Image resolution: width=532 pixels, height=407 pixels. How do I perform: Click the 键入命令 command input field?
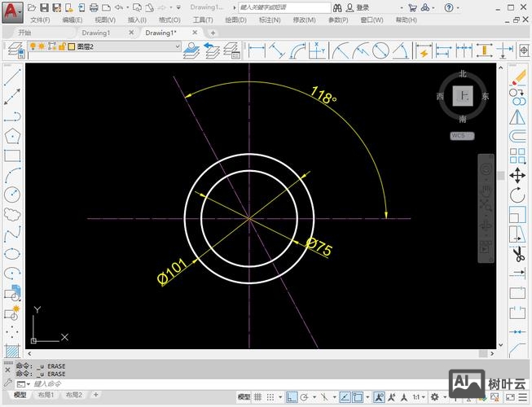click(x=122, y=383)
